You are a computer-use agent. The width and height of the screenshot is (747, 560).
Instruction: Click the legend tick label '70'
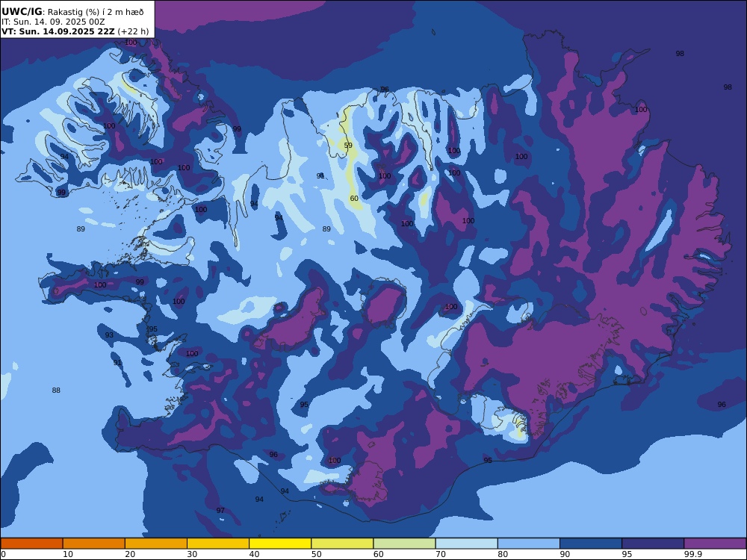[441, 554]
